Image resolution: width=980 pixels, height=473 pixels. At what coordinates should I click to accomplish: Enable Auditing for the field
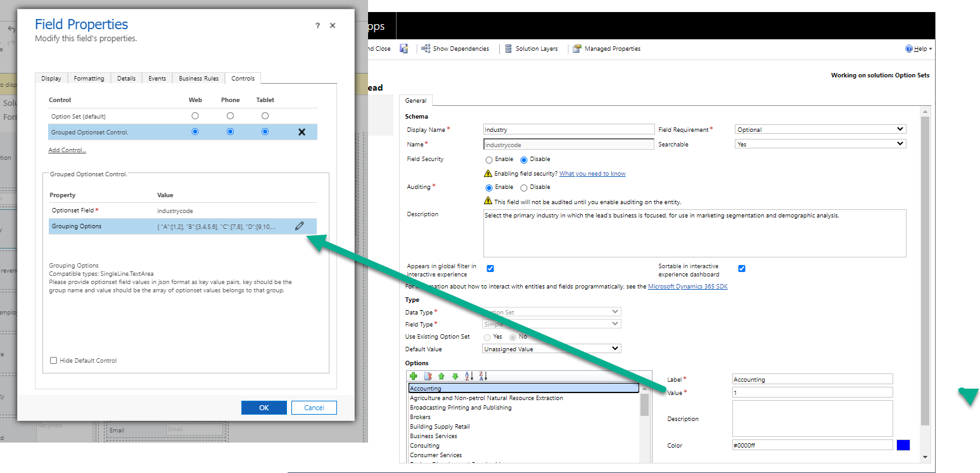click(488, 187)
